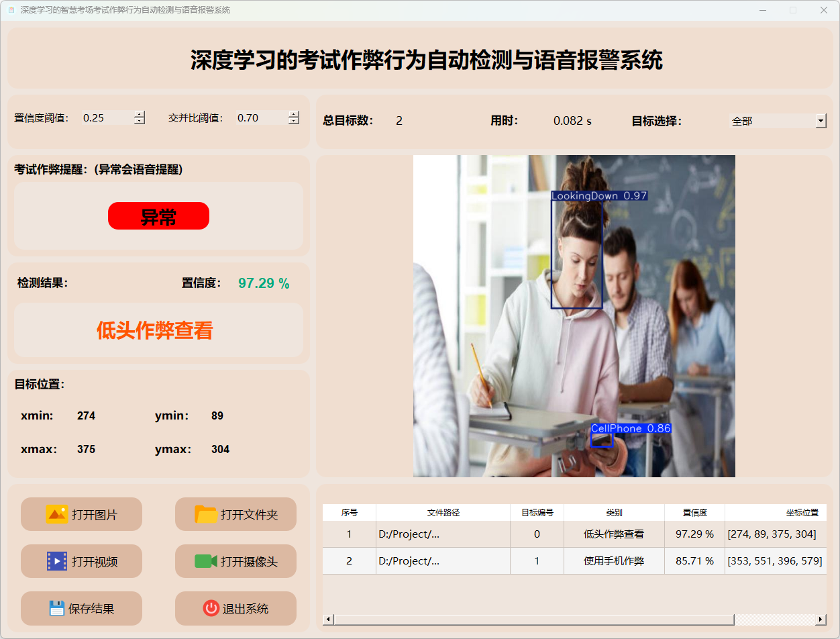
Task: Click the 用时 value 0.082 s
Action: pyautogui.click(x=572, y=121)
